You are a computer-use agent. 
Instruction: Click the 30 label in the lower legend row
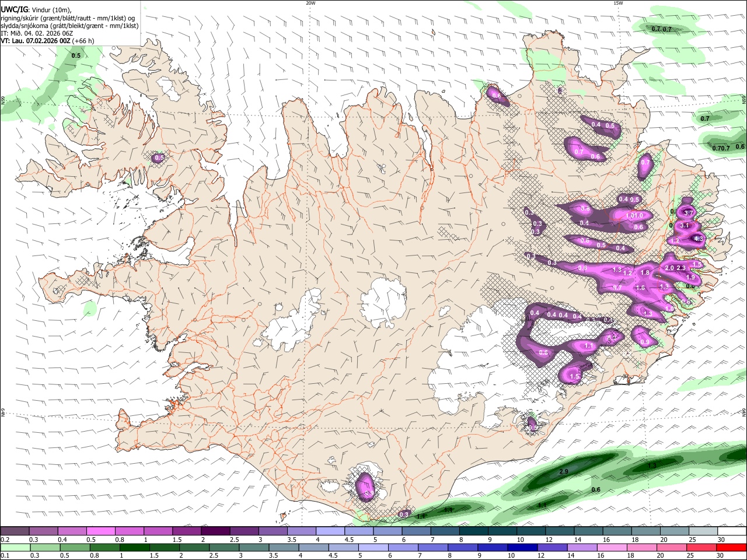(720, 556)
